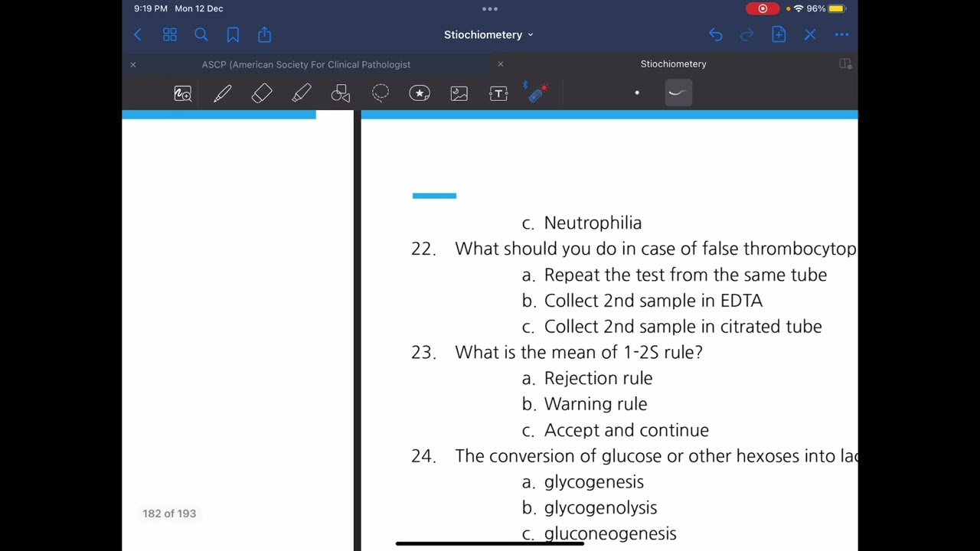Select the Eraser tool
980x551 pixels.
(262, 93)
